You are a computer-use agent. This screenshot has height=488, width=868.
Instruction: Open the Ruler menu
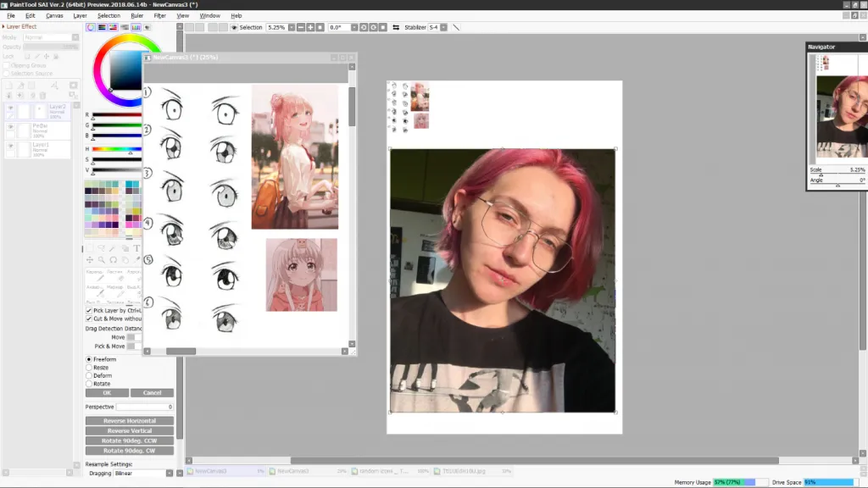click(137, 15)
